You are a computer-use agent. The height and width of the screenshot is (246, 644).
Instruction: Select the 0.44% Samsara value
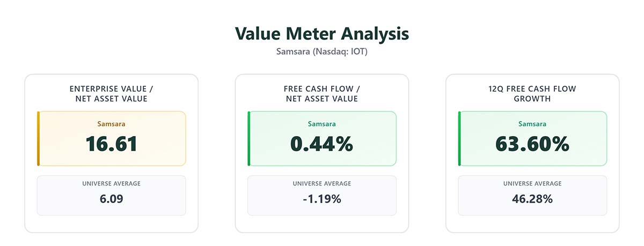coord(322,144)
